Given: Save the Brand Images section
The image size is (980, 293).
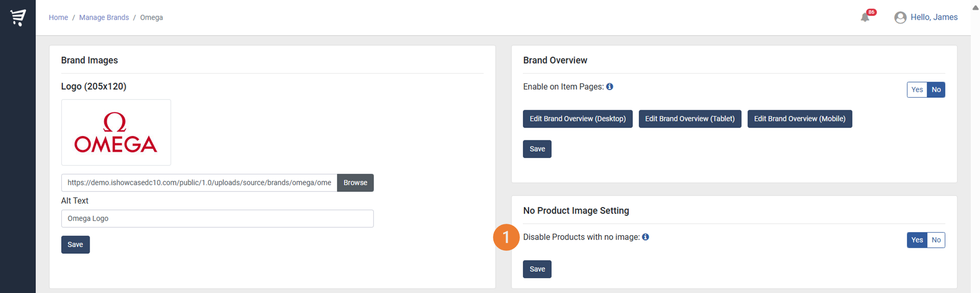Looking at the screenshot, I should tap(75, 245).
